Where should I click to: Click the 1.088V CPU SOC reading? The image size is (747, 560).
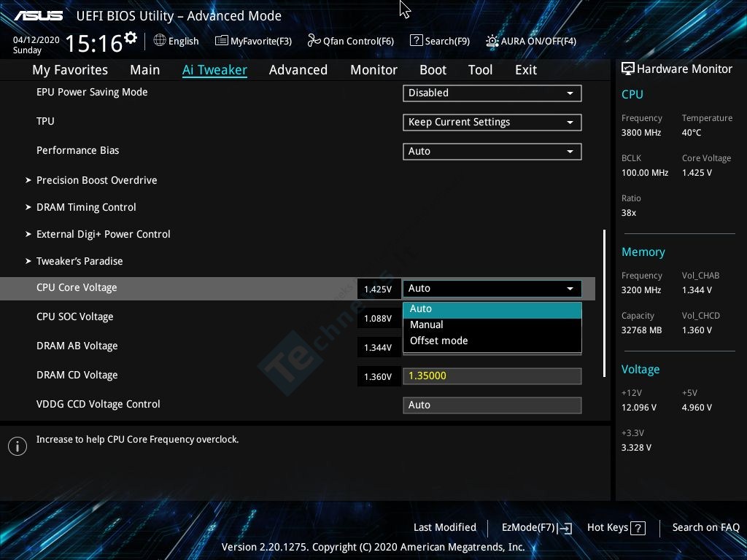point(379,318)
